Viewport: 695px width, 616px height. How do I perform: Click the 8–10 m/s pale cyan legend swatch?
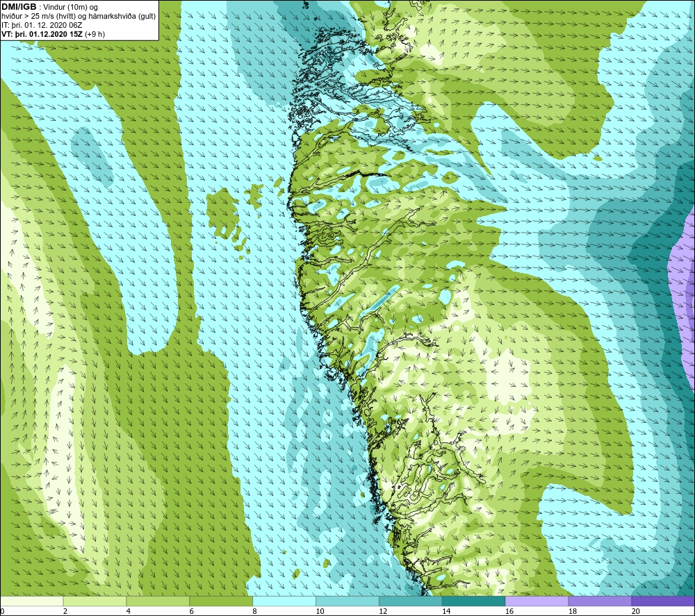coord(284,601)
